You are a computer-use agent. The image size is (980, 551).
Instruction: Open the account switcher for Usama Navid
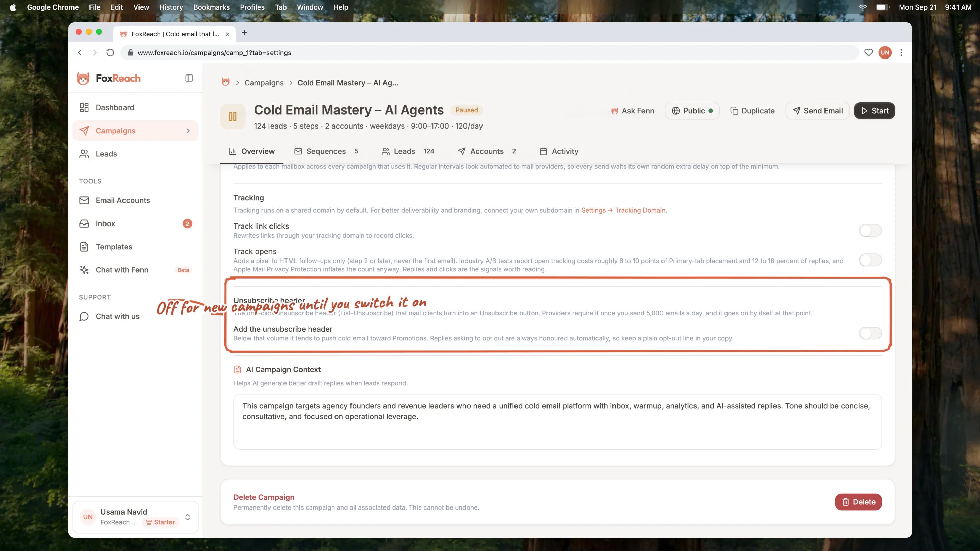[x=135, y=517]
